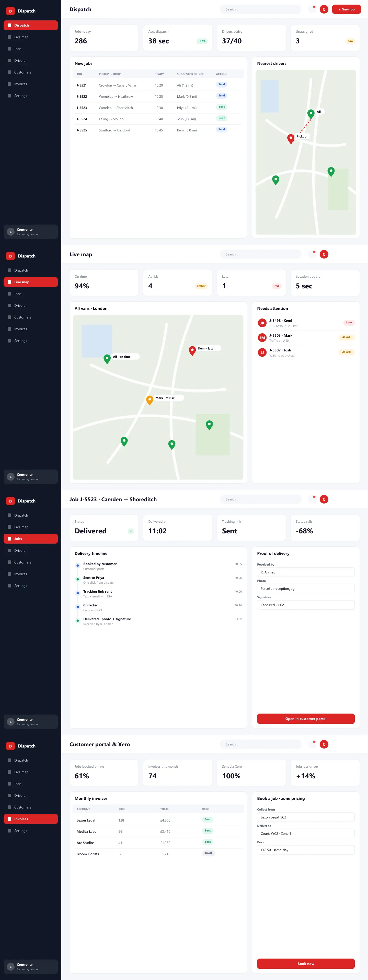Click the green Ali · on time pin
The image size is (368, 980).
coord(107,359)
